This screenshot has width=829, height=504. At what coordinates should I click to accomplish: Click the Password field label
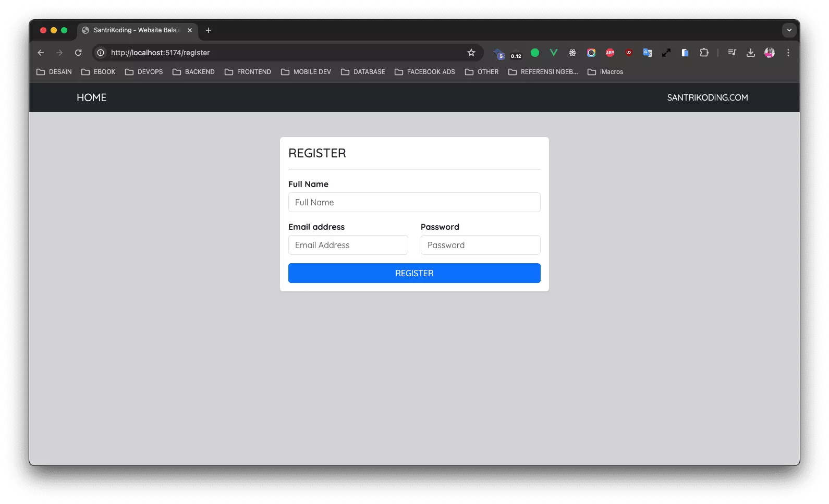pyautogui.click(x=440, y=227)
